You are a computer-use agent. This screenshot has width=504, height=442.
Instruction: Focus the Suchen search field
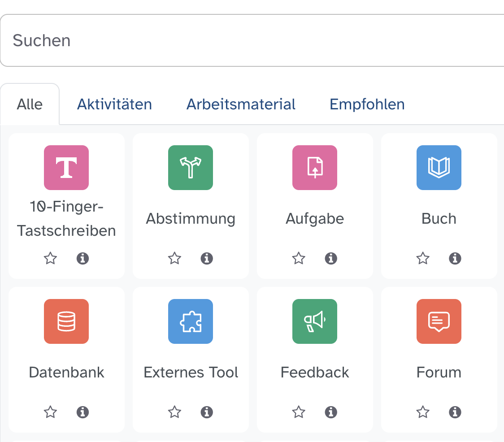tap(251, 41)
